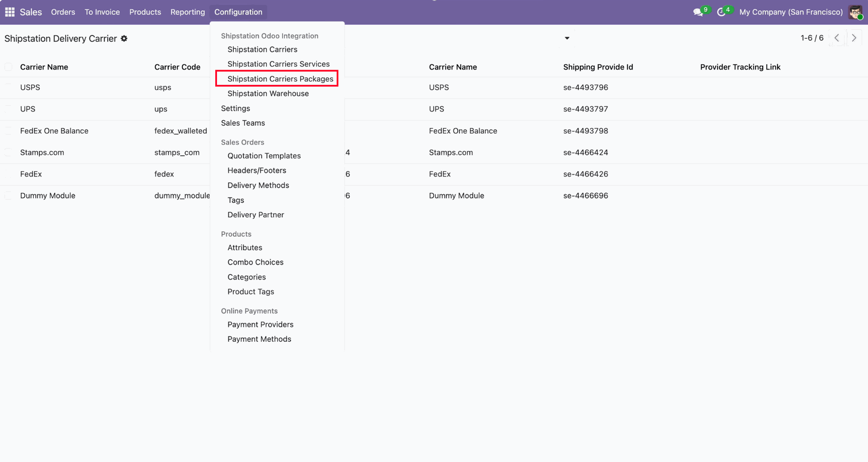The image size is (868, 462).
Task: Click the 1-6 / 6 pager counter
Action: 812,38
